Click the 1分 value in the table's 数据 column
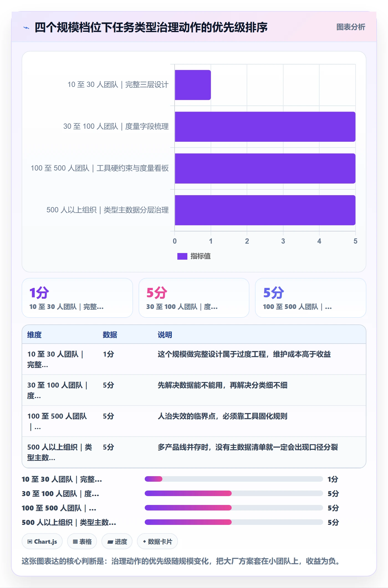This screenshot has width=388, height=588. [108, 354]
